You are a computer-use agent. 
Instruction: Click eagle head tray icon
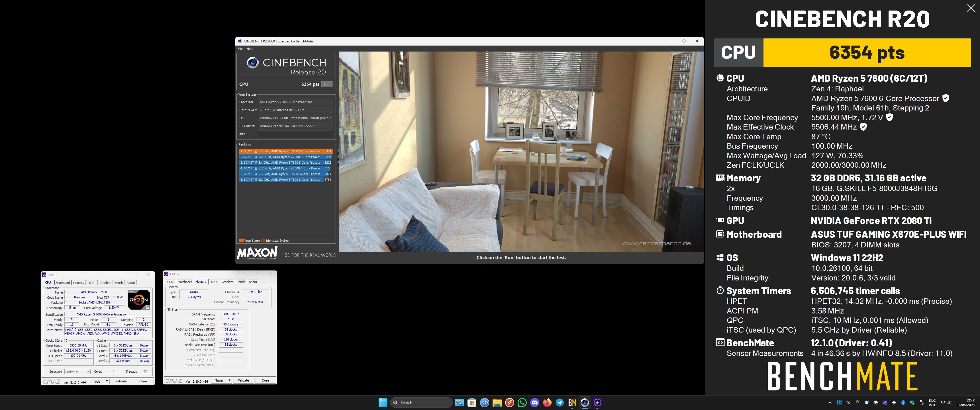(x=876, y=403)
